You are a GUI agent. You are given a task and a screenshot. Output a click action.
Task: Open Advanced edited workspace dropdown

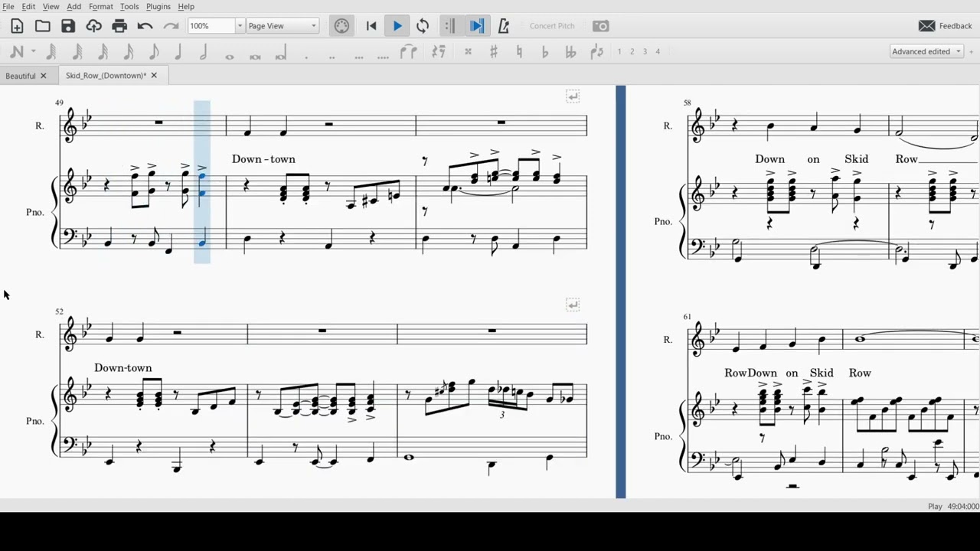926,51
